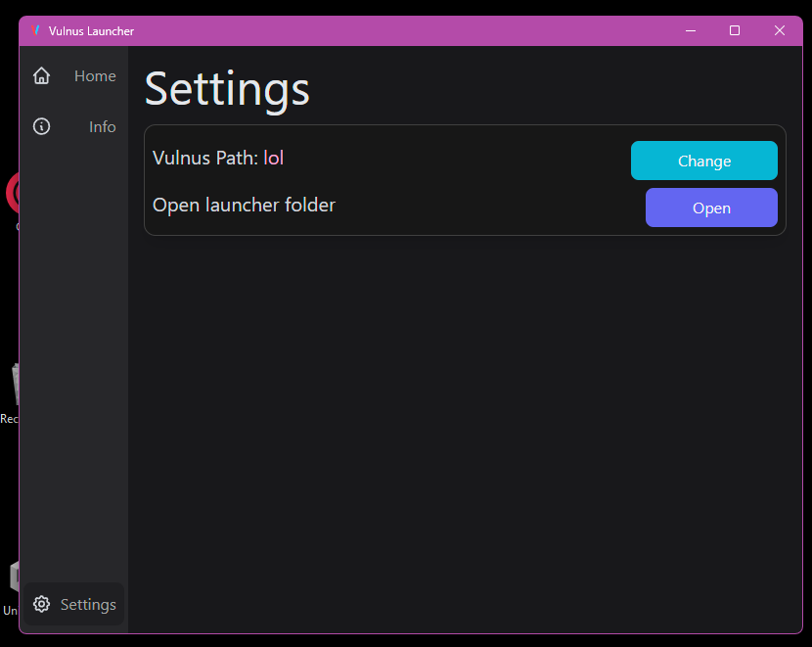This screenshot has width=812, height=647.
Task: Click the magenta title bar
Action: point(411,30)
